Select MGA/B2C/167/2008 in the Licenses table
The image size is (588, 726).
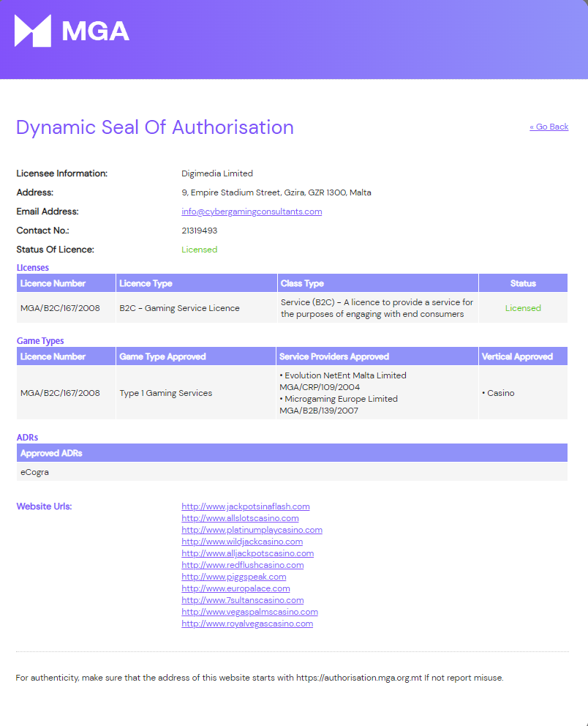tap(60, 308)
